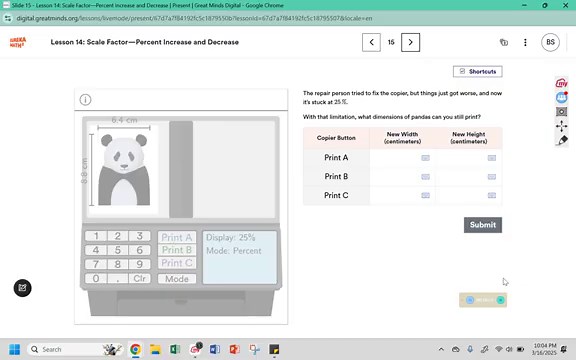Viewport: 576px width, 360px height.
Task: Open the info icon above the copier
Action: [x=85, y=100]
